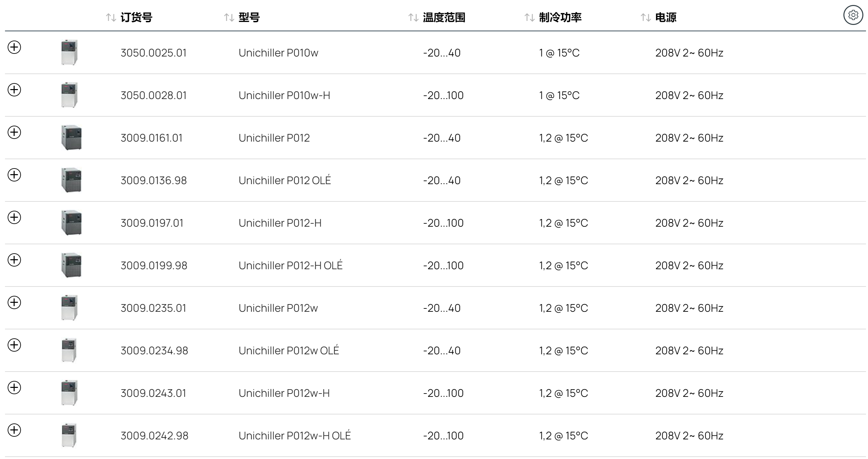Select order number 3009.0242.98
The width and height of the screenshot is (868, 459).
[155, 436]
